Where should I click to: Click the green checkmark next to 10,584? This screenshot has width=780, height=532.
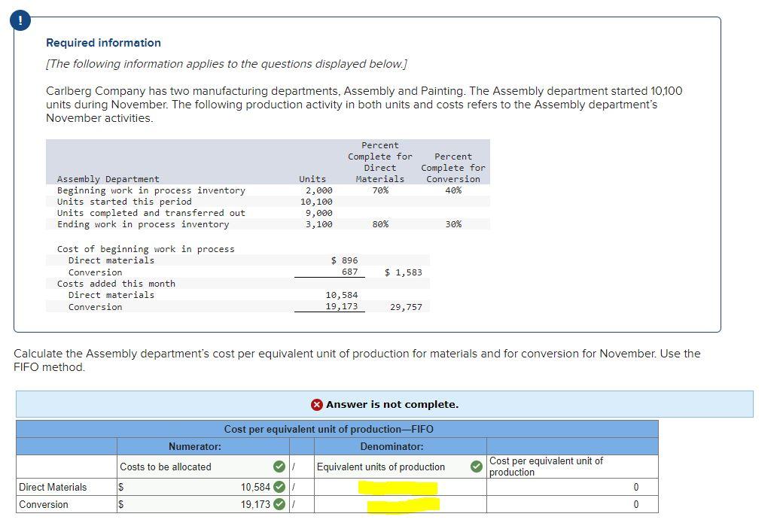pos(278,487)
